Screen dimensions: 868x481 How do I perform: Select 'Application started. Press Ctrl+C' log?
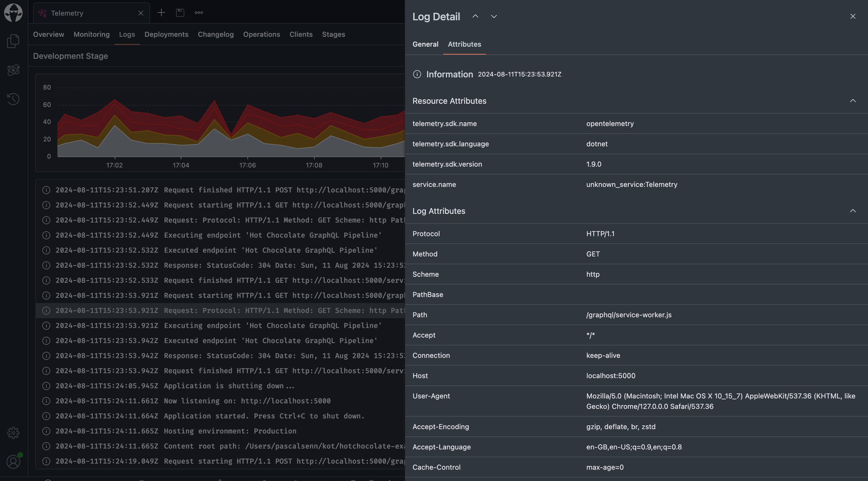point(220,416)
